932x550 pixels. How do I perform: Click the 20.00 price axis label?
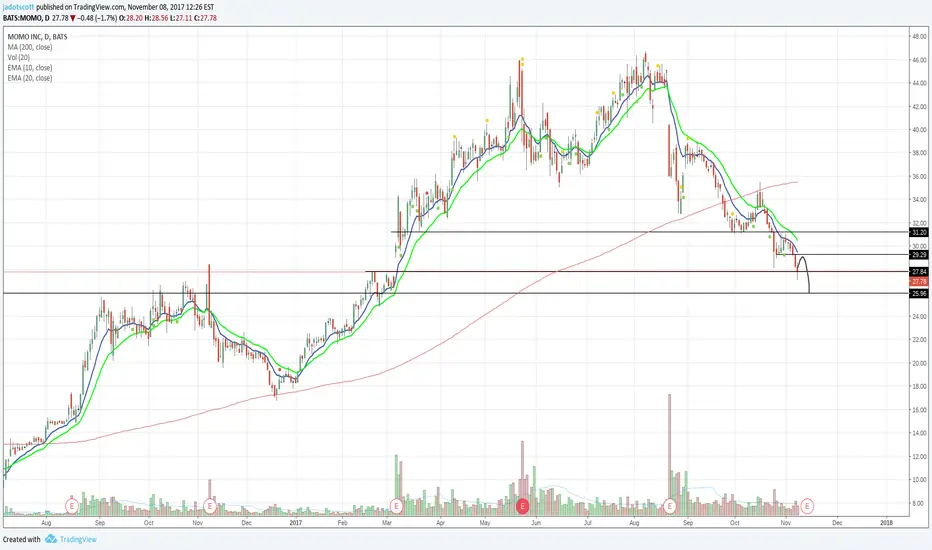pyautogui.click(x=919, y=363)
